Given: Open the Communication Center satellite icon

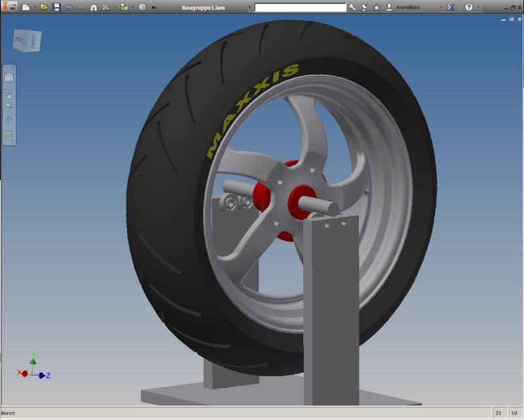Looking at the screenshot, I should [x=364, y=7].
